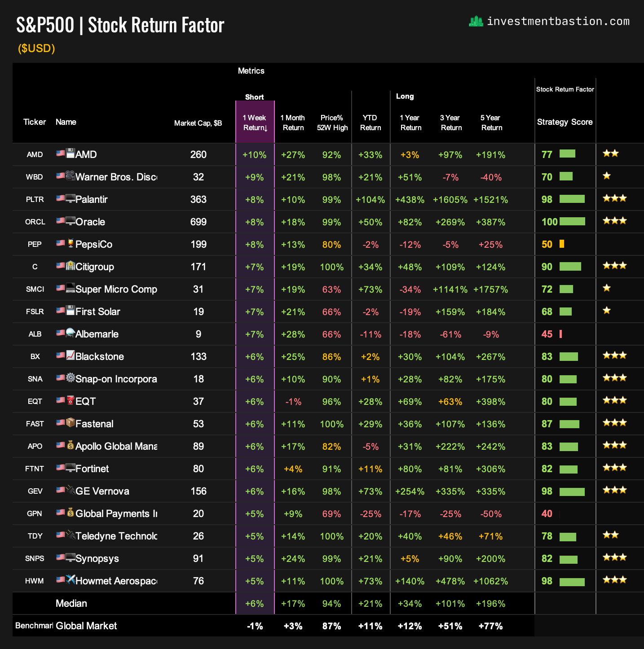The height and width of the screenshot is (649, 644).
Task: Click the Global Market benchmark label
Action: (86, 626)
